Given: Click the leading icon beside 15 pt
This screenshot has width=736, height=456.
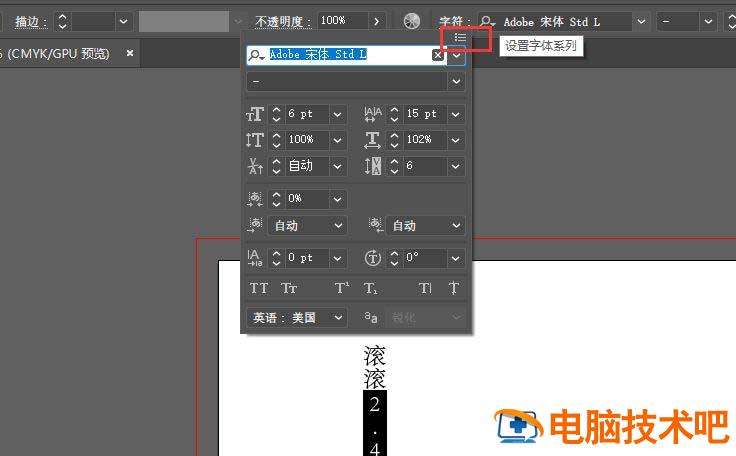Looking at the screenshot, I should click(373, 114).
